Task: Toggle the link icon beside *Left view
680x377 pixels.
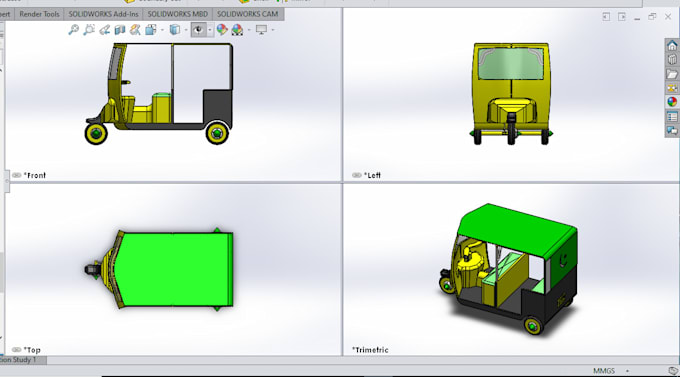Action: [356, 175]
